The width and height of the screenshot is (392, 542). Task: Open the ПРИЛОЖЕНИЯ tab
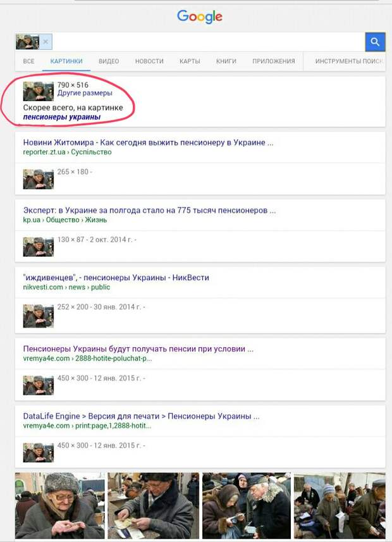273,61
